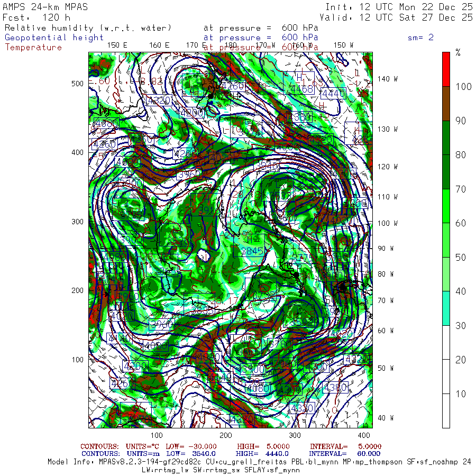Click the 3845 height contour label
Screen dimensions: 476x476
(x=252, y=251)
